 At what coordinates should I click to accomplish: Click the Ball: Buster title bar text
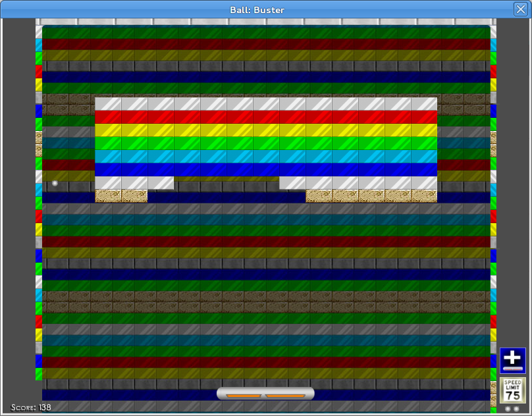point(257,10)
